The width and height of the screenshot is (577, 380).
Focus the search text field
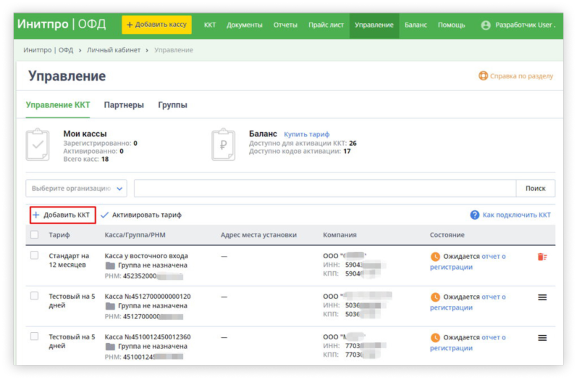click(x=325, y=188)
